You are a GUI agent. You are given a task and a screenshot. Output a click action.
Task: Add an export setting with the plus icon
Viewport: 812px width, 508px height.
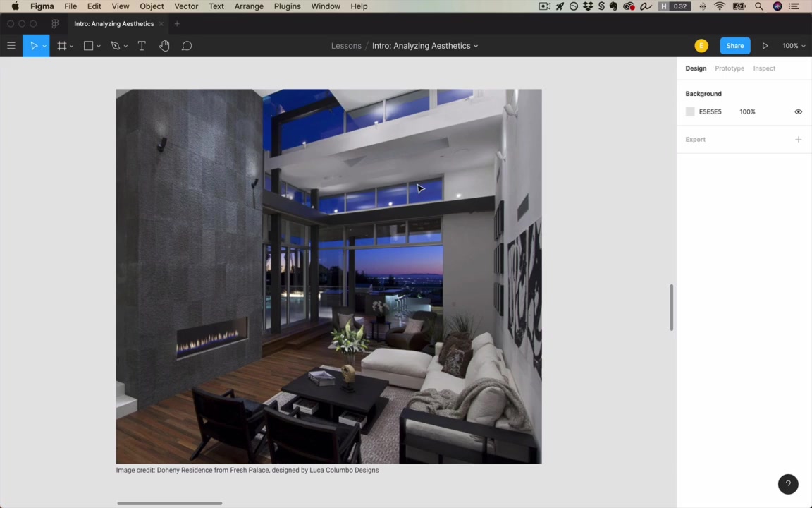point(798,140)
